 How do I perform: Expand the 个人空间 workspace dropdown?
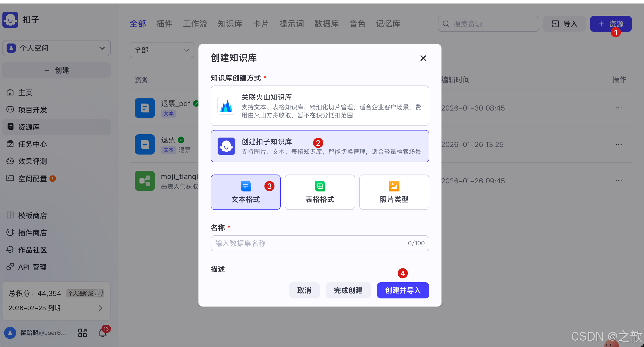pyautogui.click(x=102, y=48)
